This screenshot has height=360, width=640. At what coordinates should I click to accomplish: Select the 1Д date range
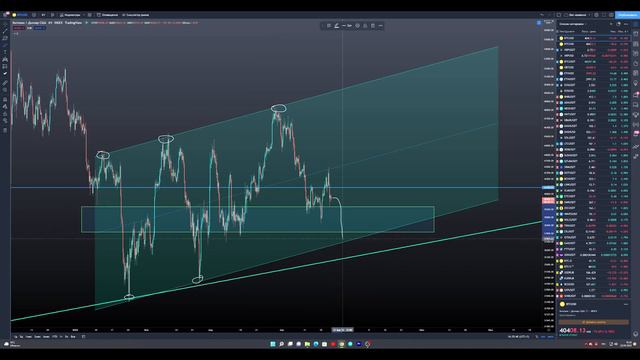tap(16, 337)
